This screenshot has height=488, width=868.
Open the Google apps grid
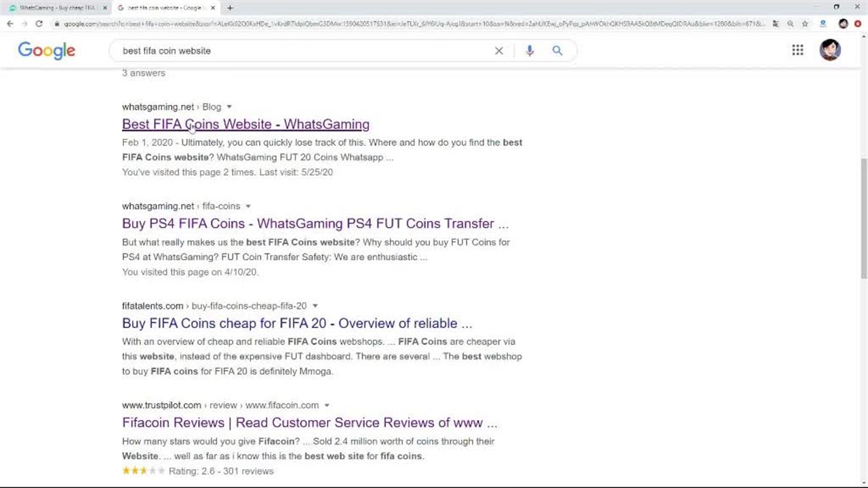click(x=797, y=50)
